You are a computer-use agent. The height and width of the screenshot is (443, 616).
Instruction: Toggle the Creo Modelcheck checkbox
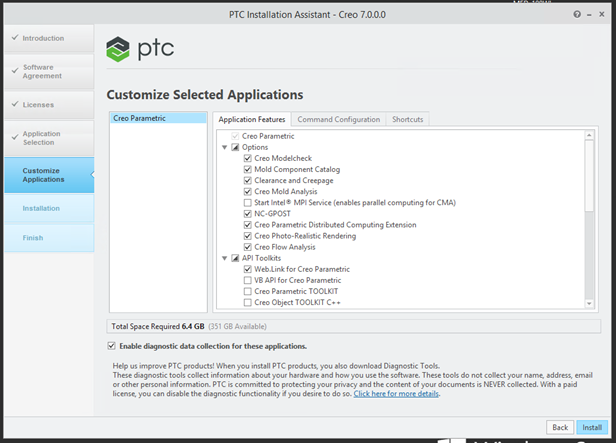point(248,158)
